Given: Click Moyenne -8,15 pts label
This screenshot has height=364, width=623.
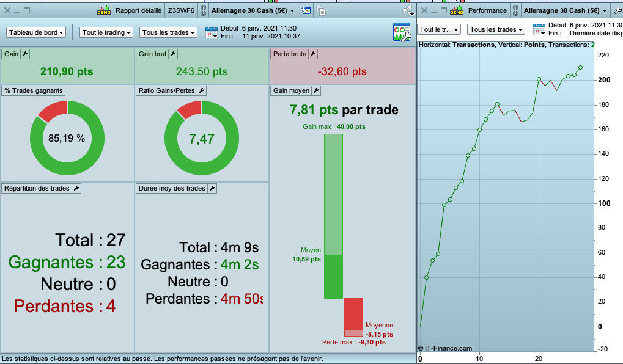Looking at the screenshot, I should point(379,329).
